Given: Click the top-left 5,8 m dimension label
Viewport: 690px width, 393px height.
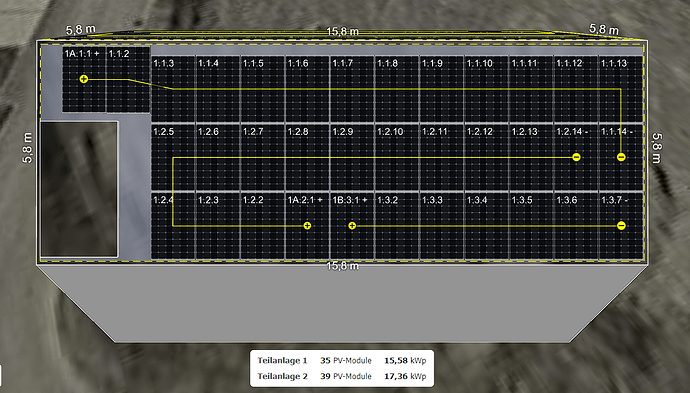Looking at the screenshot, I should click(x=81, y=29).
